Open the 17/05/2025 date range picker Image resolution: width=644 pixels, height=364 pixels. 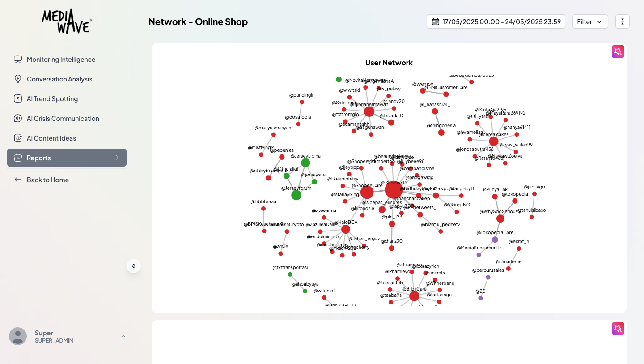(x=496, y=21)
